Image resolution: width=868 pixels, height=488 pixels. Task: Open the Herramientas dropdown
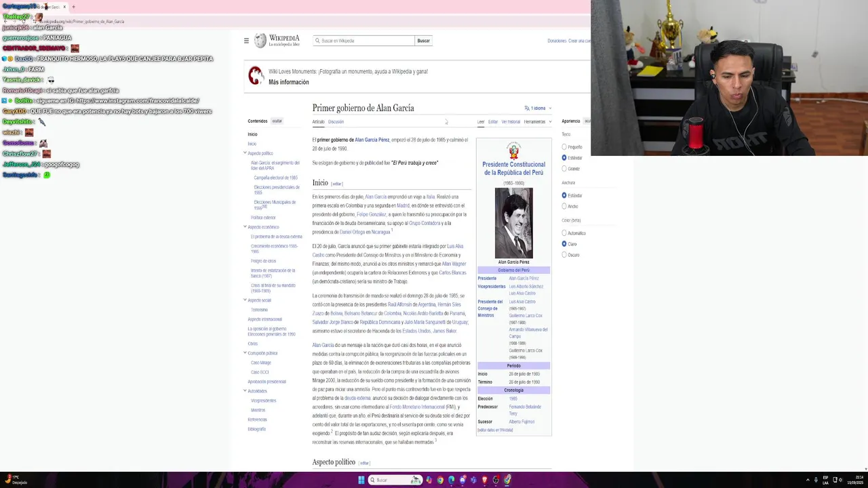coord(537,122)
